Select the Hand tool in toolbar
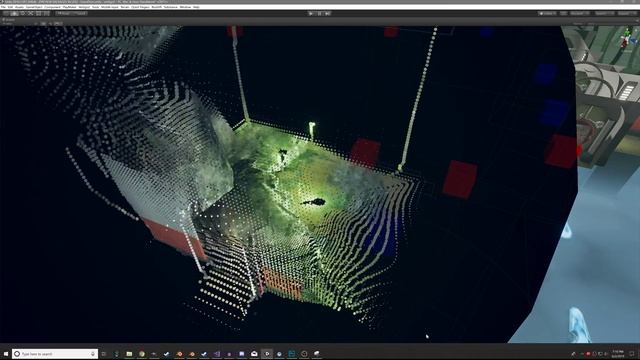This screenshot has height=360, width=640. coord(6,13)
